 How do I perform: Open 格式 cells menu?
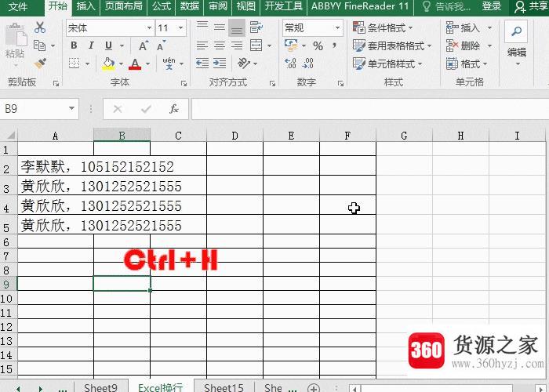[x=467, y=64]
